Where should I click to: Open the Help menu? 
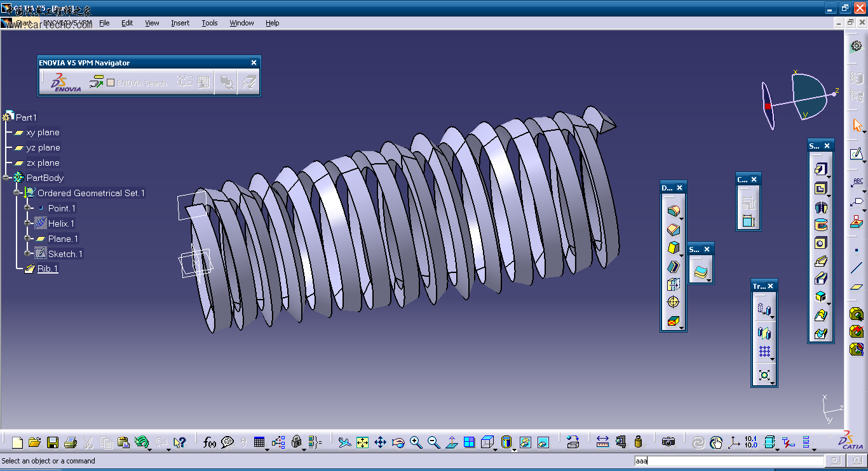tap(272, 23)
